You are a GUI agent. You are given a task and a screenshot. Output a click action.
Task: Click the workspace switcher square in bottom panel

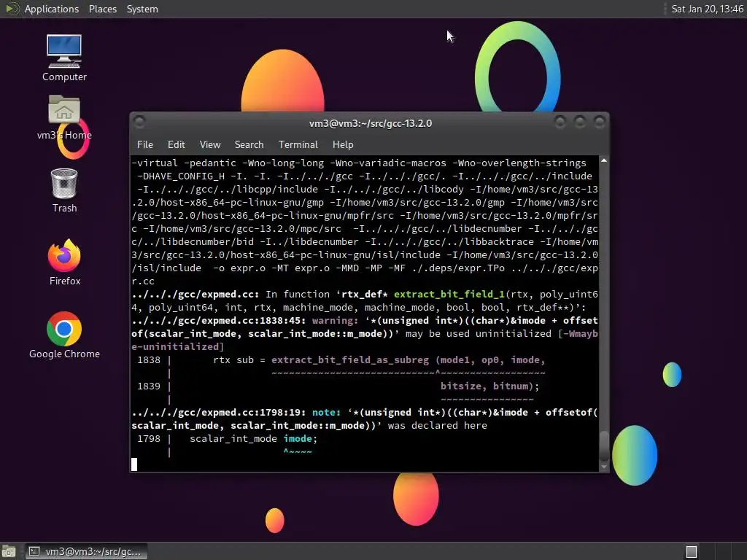click(x=692, y=551)
